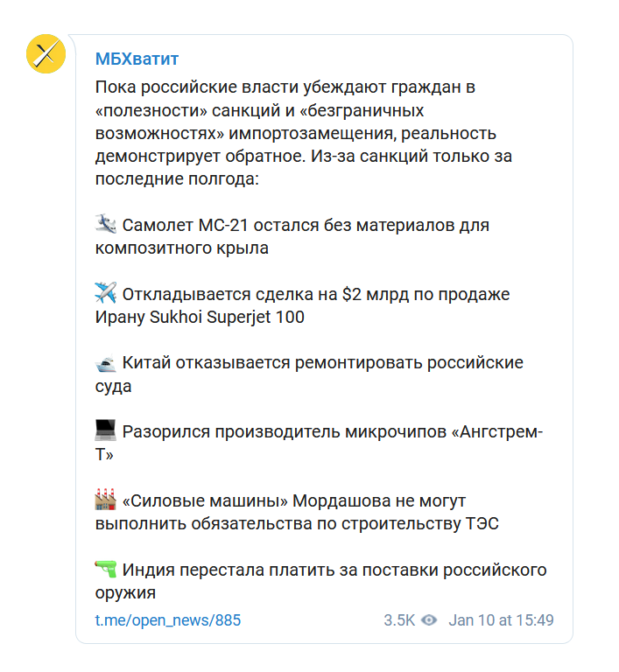The height and width of the screenshot is (672, 619).
Task: Click the small plane emoji before МС-21
Action: tap(105, 225)
